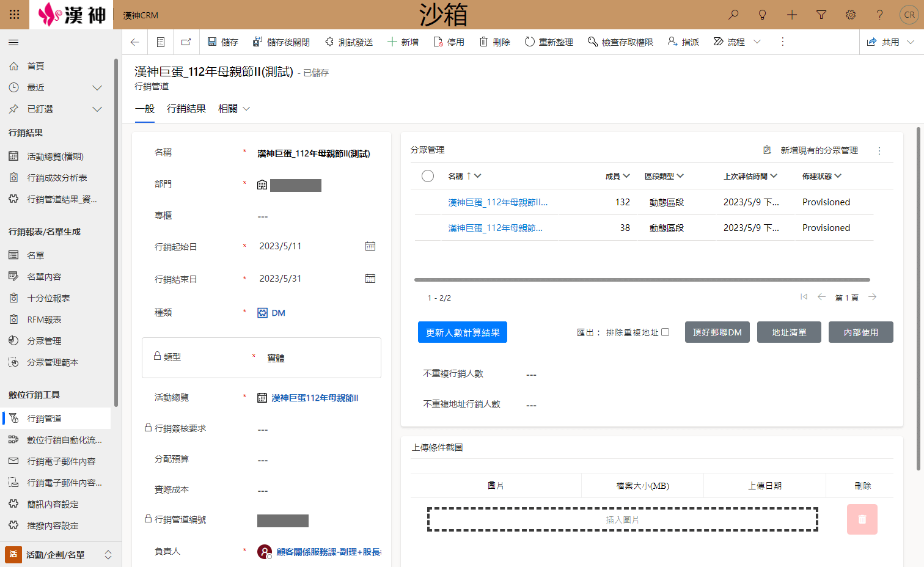This screenshot has height=567, width=924.
Task: Click 新增 in the command bar
Action: pyautogui.click(x=403, y=42)
